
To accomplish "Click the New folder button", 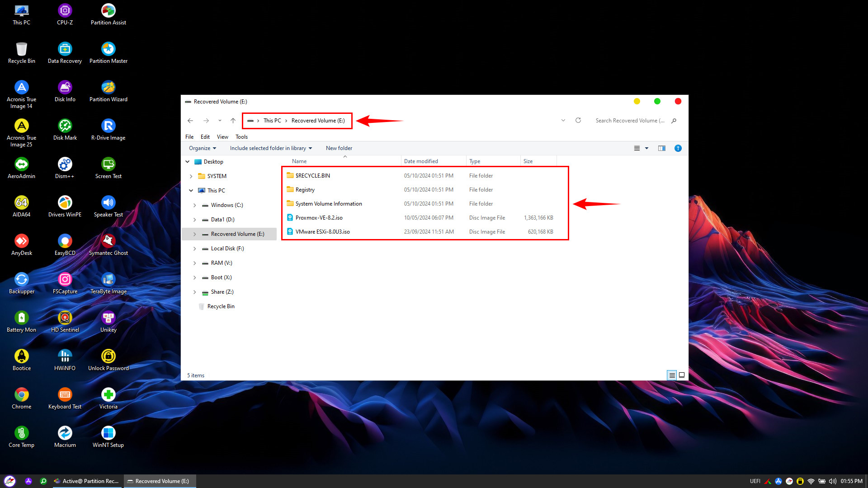I will pyautogui.click(x=339, y=148).
